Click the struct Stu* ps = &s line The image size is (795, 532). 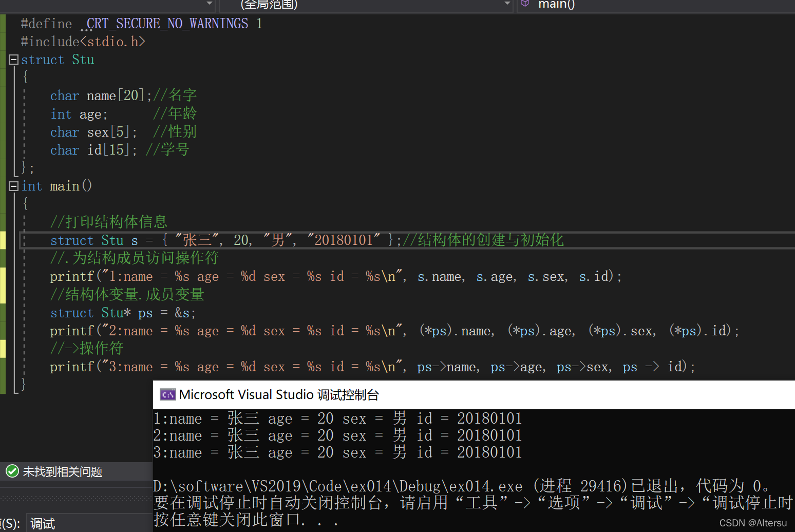123,313
